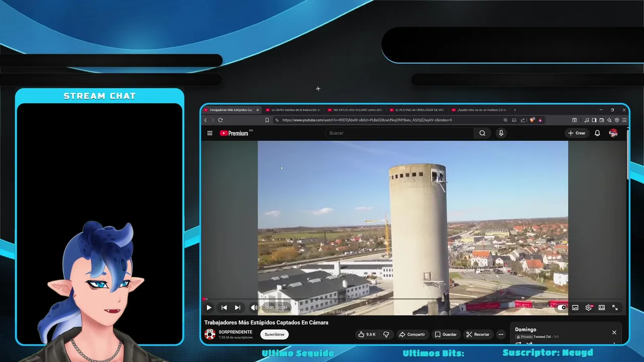Open account avatar menu

613,133
